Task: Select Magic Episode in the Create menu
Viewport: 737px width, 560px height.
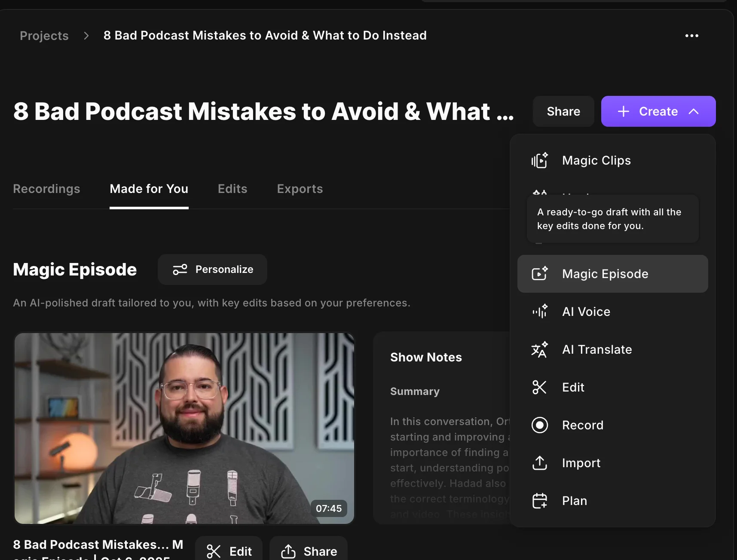Action: [605, 274]
